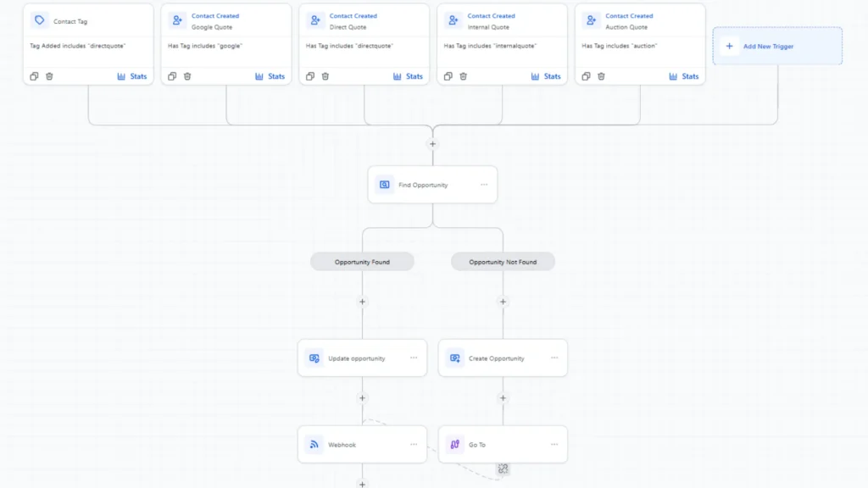Add a step above Find Opportunity
The height and width of the screenshot is (488, 868).
coord(432,144)
